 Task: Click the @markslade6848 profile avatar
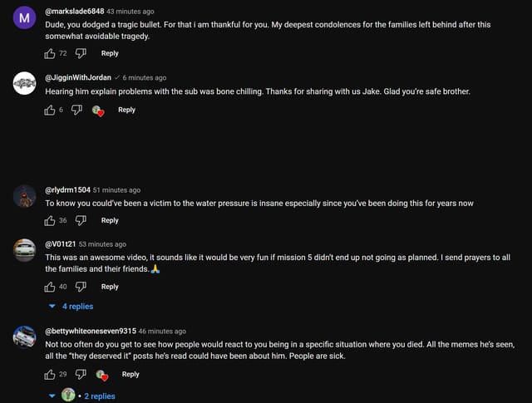(x=25, y=18)
